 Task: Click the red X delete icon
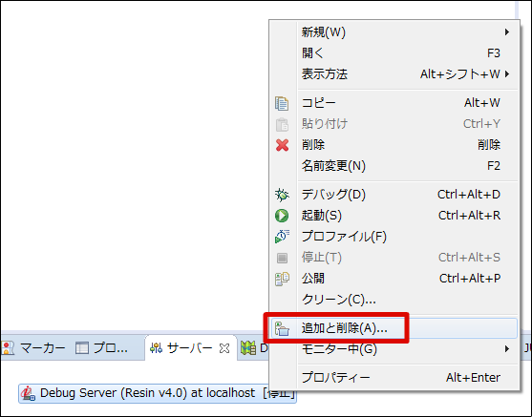282,145
